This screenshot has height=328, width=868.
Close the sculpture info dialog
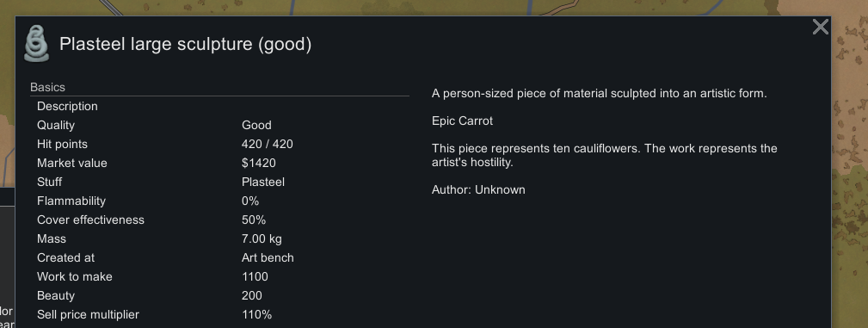click(x=821, y=27)
